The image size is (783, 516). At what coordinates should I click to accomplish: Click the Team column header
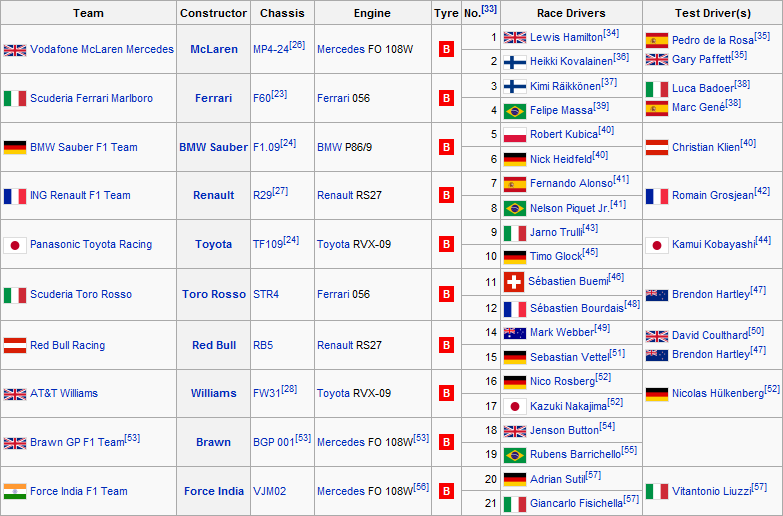88,13
